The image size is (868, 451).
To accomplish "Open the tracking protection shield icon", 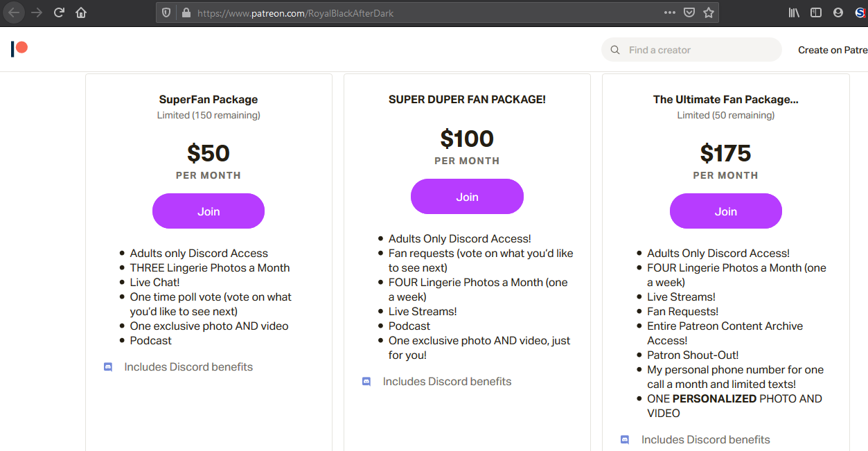I will [166, 12].
